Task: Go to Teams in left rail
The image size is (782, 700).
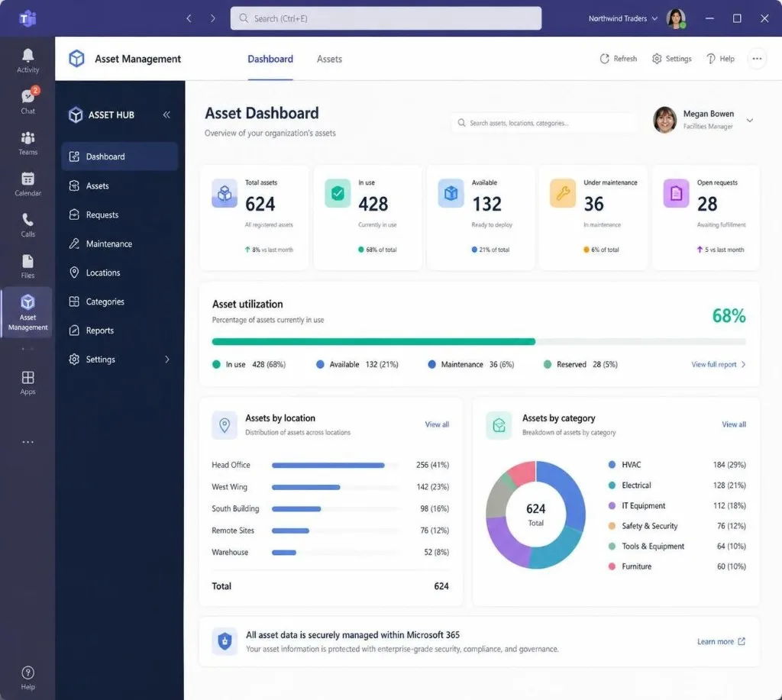Action: click(x=27, y=143)
